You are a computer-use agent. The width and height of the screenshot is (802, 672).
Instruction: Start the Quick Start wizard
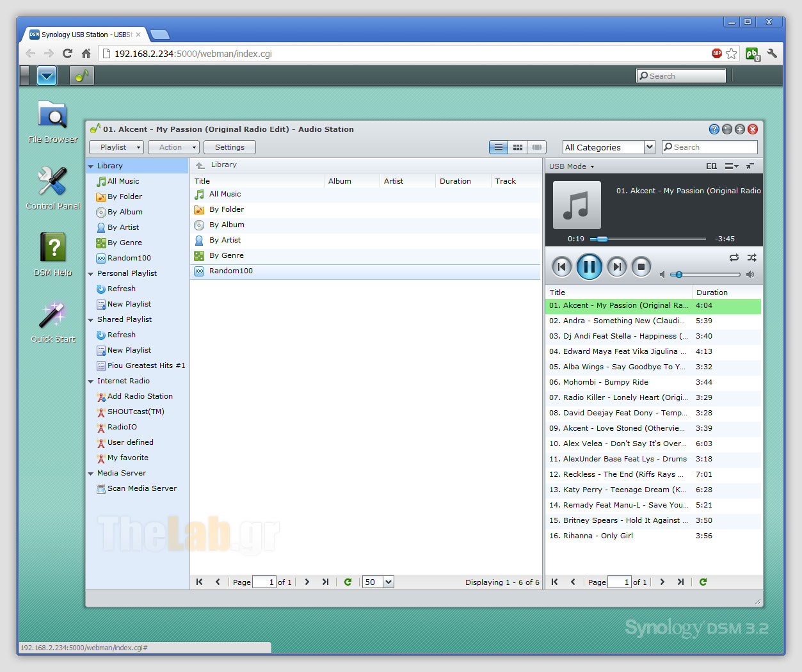click(52, 321)
